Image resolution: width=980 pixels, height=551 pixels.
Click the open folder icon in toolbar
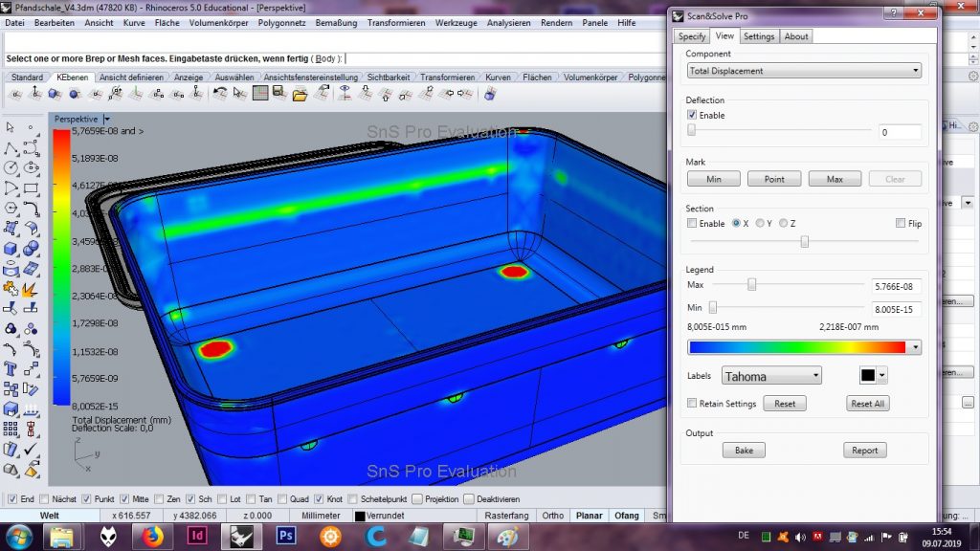click(x=300, y=94)
